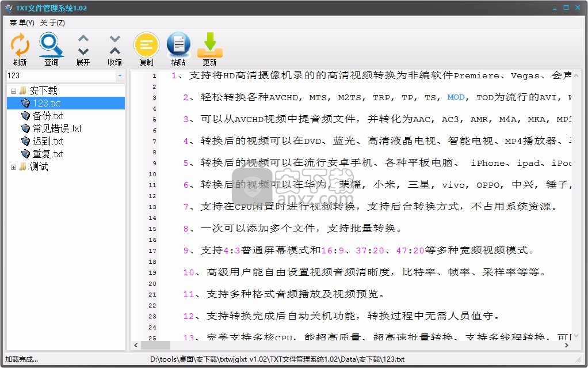
Task: Click the 刷新 refresh icon
Action: (20, 45)
